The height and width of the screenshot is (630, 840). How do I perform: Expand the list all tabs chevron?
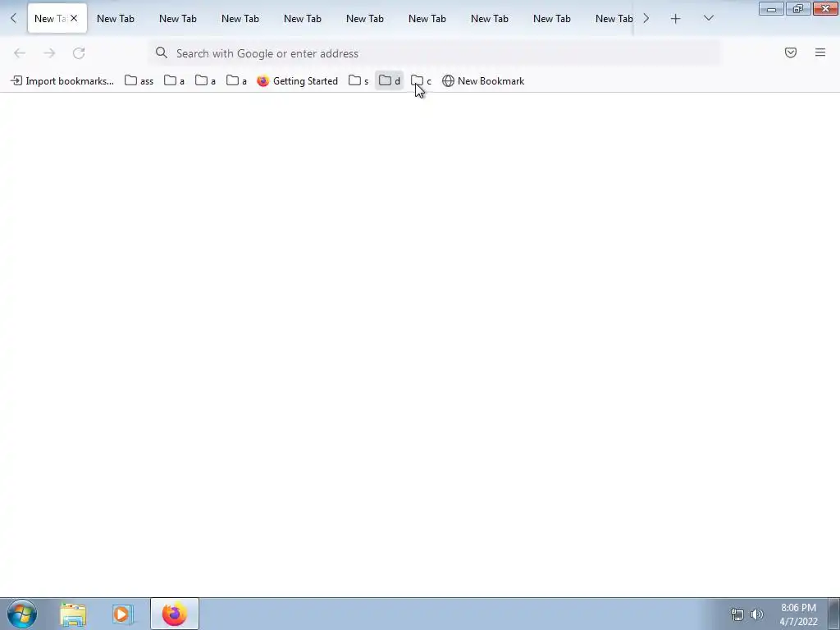coord(708,18)
